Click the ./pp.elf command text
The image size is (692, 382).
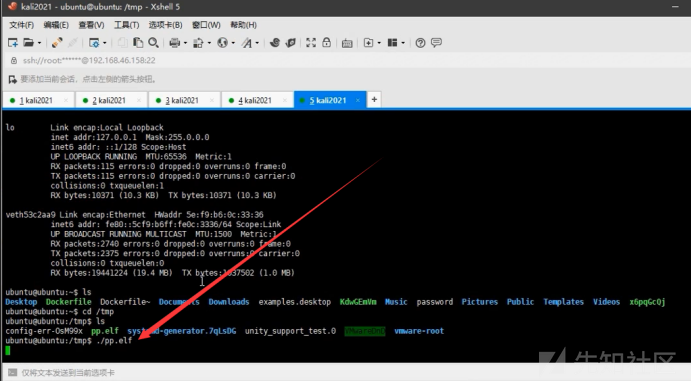[x=114, y=341]
